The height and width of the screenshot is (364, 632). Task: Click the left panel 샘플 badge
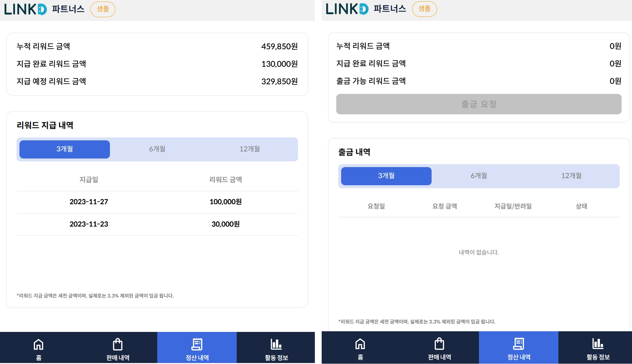(103, 9)
